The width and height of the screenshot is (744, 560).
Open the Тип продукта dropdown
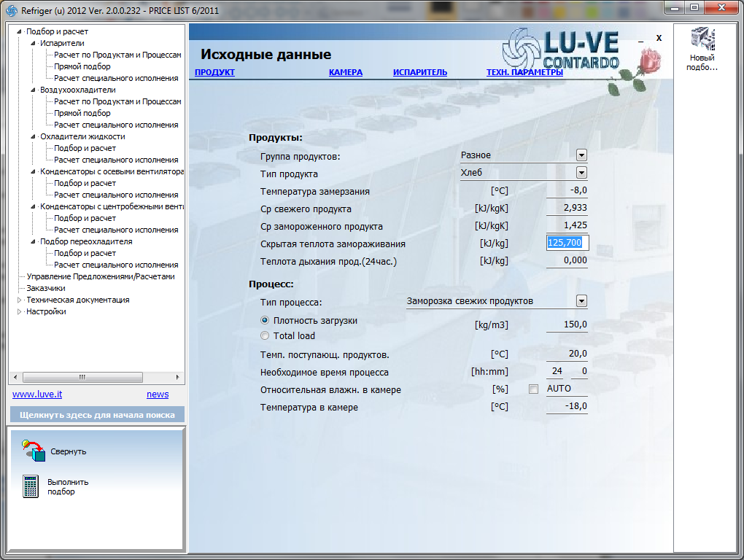coord(582,173)
